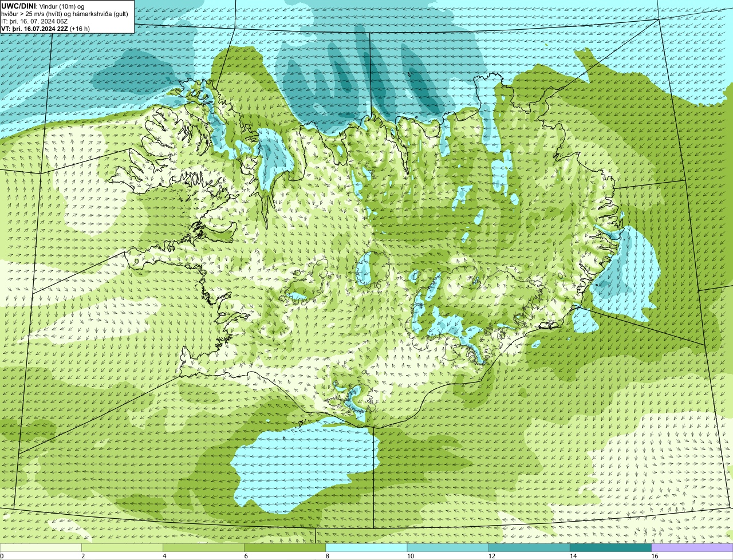The width and height of the screenshot is (733, 560).
Task: Click the '16' label on the color scale
Action: click(655, 556)
